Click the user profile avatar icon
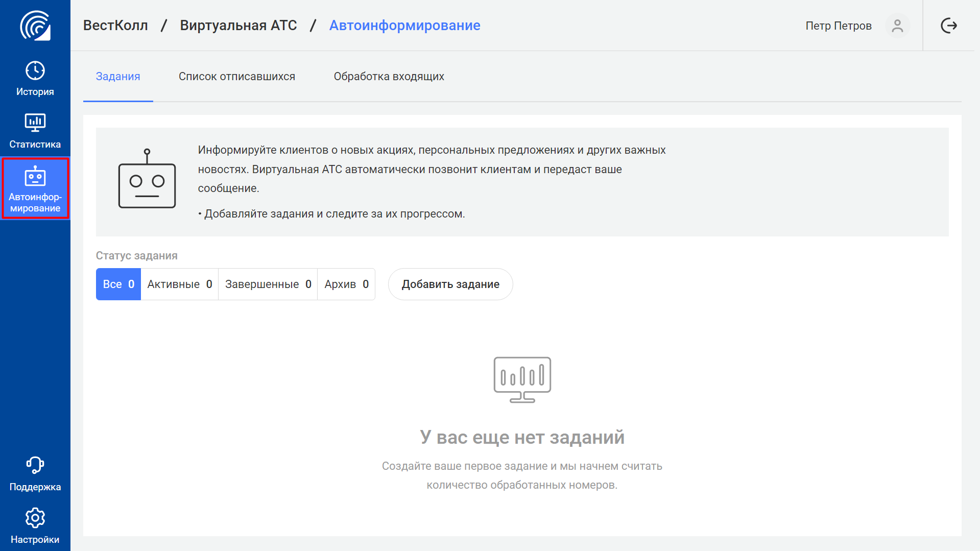Image resolution: width=980 pixels, height=551 pixels. (x=897, y=26)
